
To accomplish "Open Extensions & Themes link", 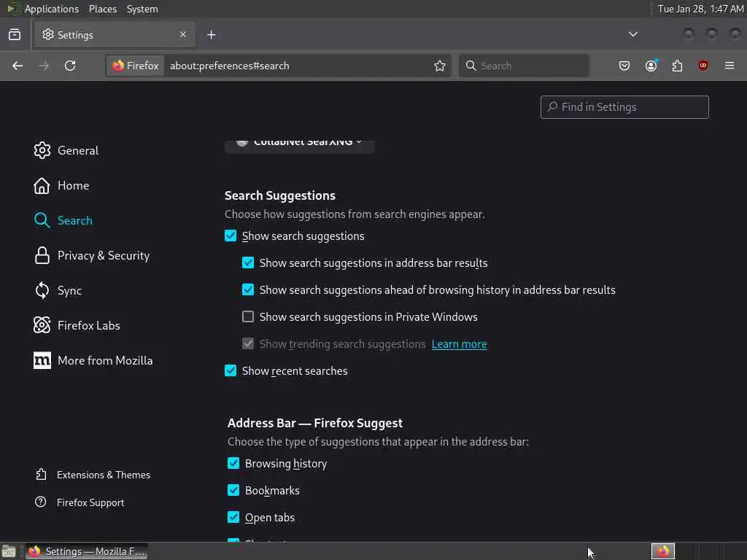I will (x=103, y=475).
